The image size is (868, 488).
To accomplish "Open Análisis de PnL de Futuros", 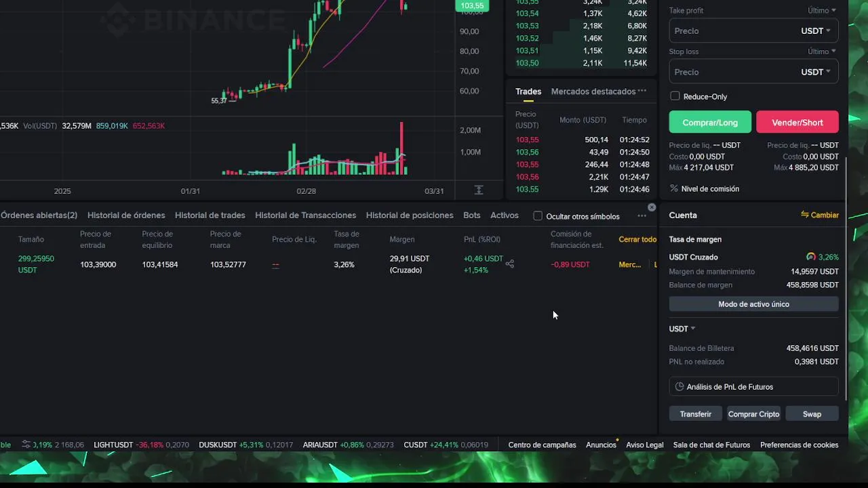I will tap(754, 387).
